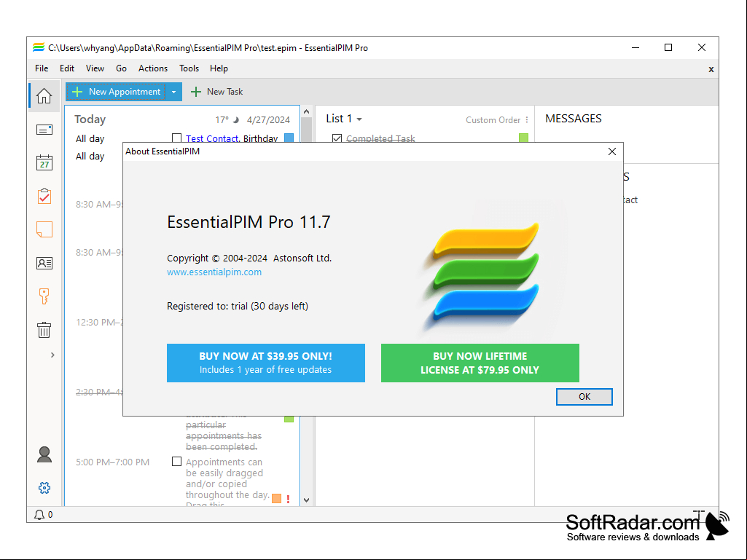Click the MESSAGES heading
The height and width of the screenshot is (560, 747).
coord(573,119)
